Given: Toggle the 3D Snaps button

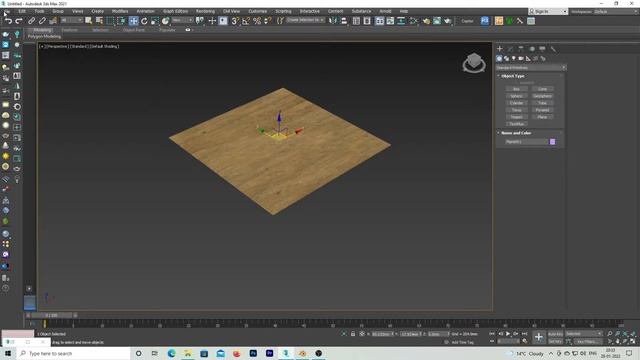Looking at the screenshot, I should coord(235,21).
